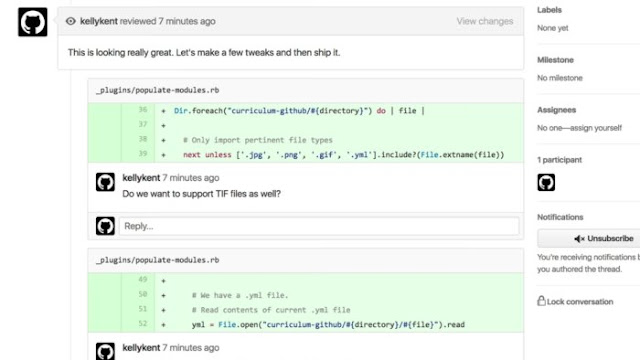640x360 pixels.
Task: Select line number 39 in the diff
Action: pos(142,153)
